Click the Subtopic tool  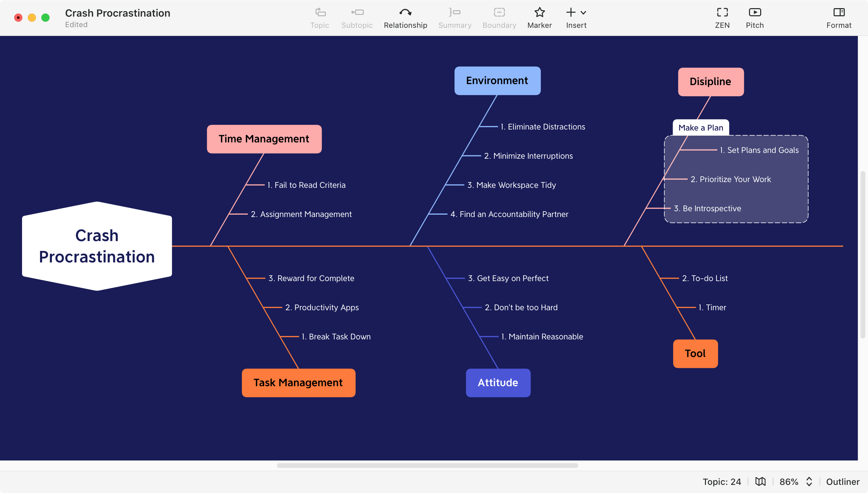click(356, 18)
